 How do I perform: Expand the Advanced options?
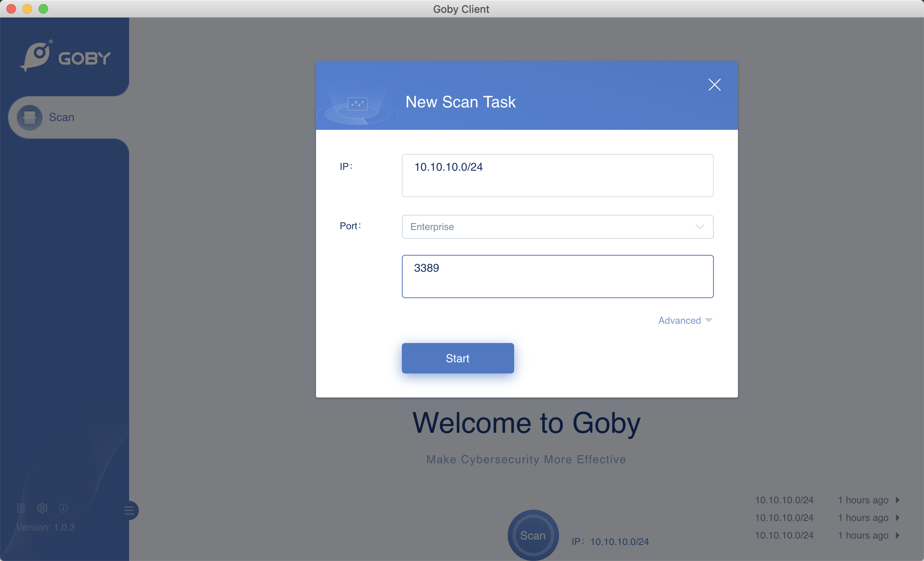click(685, 321)
